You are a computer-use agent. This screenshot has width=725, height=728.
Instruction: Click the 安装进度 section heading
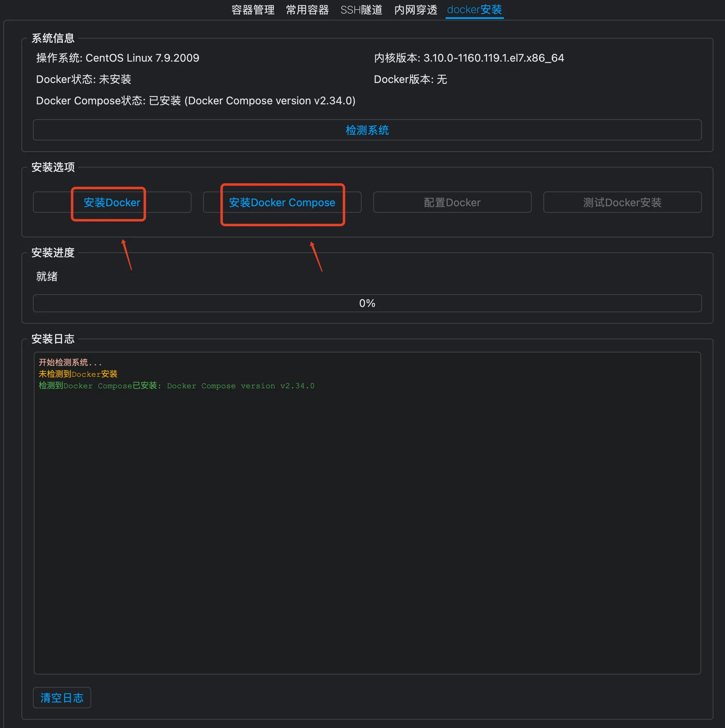(x=53, y=253)
